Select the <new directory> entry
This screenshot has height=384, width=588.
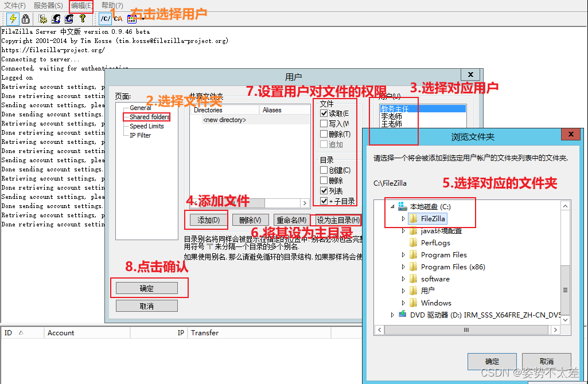coord(224,120)
